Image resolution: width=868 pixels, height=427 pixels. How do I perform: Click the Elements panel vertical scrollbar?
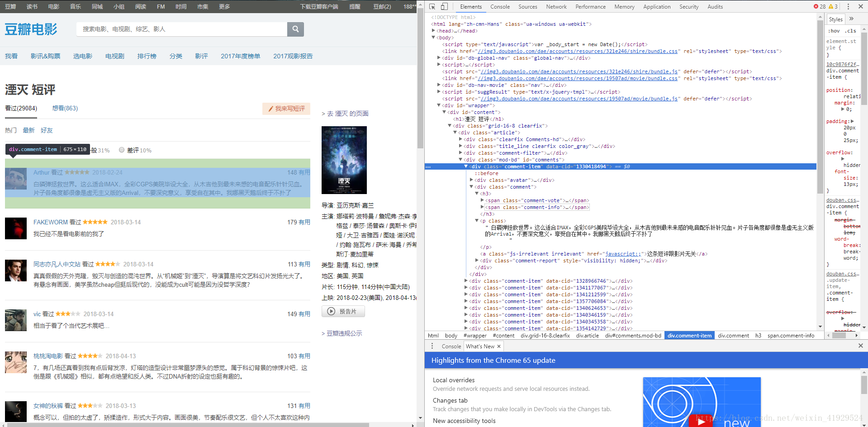[821, 107]
